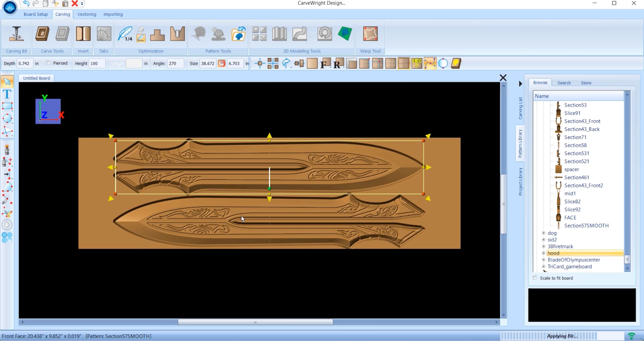Select the Text tool in left sidebar
Viewport: 644px width, 341px height.
pyautogui.click(x=7, y=94)
